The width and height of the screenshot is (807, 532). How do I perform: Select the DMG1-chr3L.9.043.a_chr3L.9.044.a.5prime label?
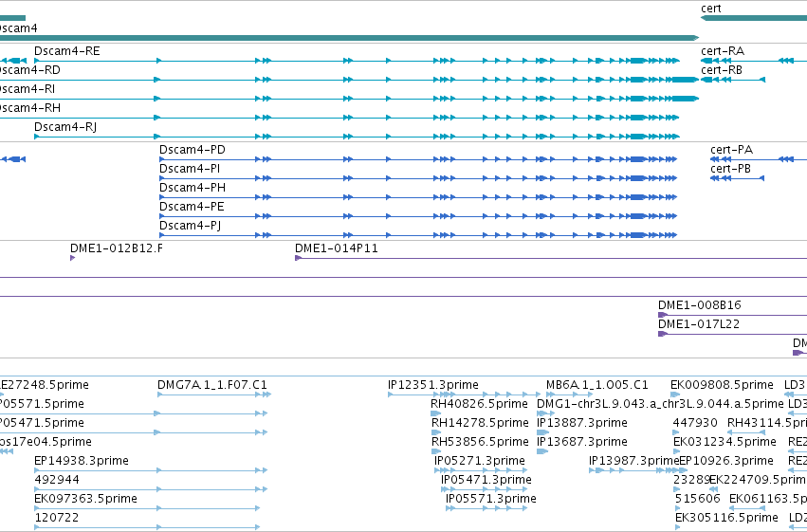[660, 404]
